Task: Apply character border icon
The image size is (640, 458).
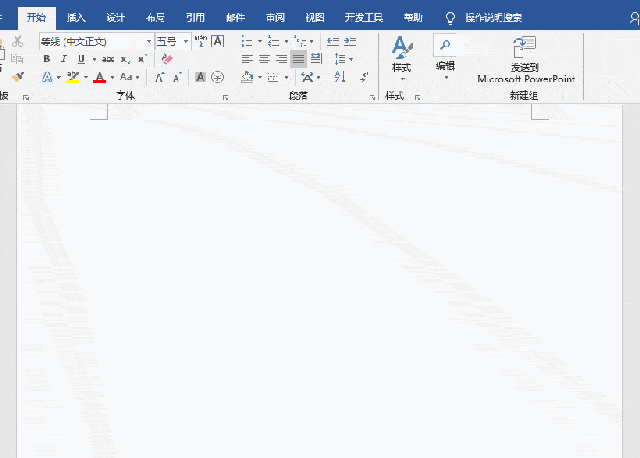Action: click(218, 41)
